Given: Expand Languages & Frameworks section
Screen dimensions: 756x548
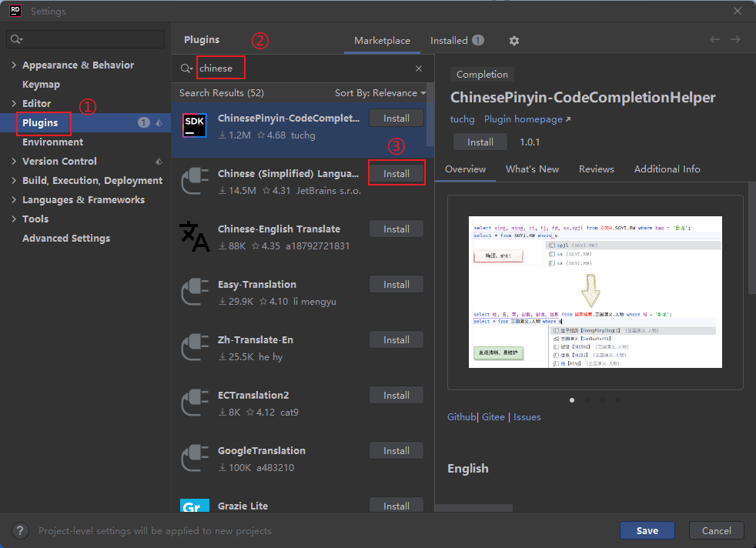Looking at the screenshot, I should click(x=14, y=200).
